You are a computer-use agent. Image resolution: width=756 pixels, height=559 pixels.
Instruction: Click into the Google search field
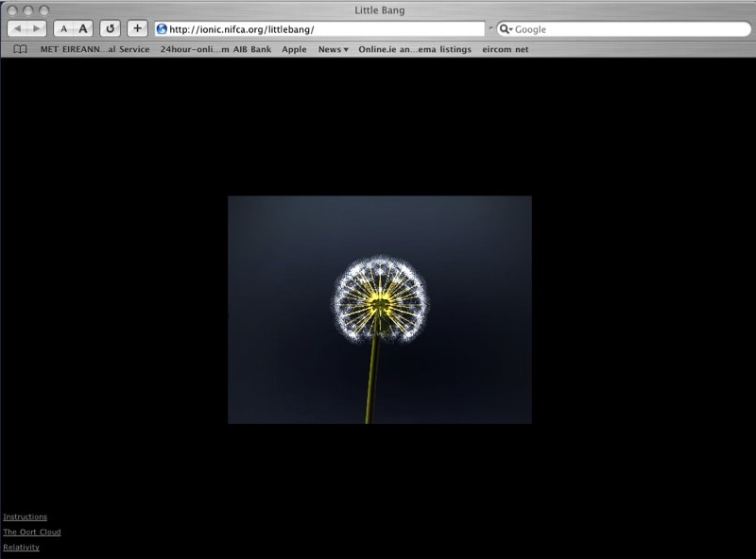(x=628, y=29)
